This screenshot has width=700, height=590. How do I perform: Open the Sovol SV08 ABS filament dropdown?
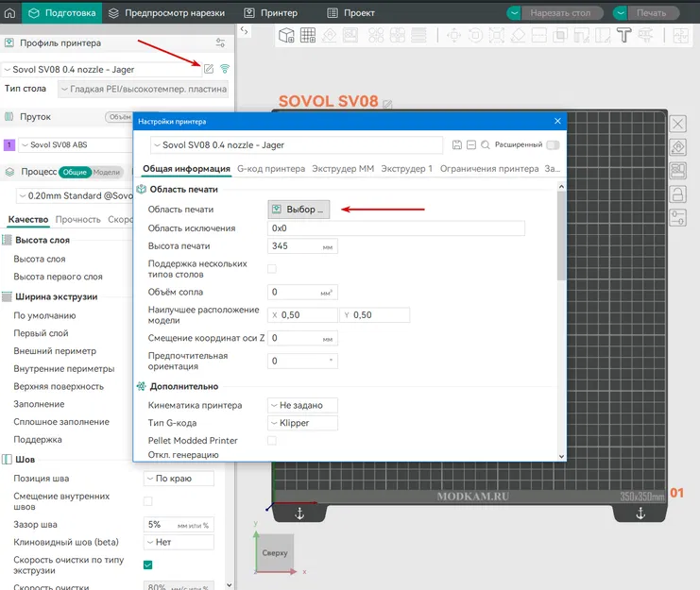[x=76, y=145]
